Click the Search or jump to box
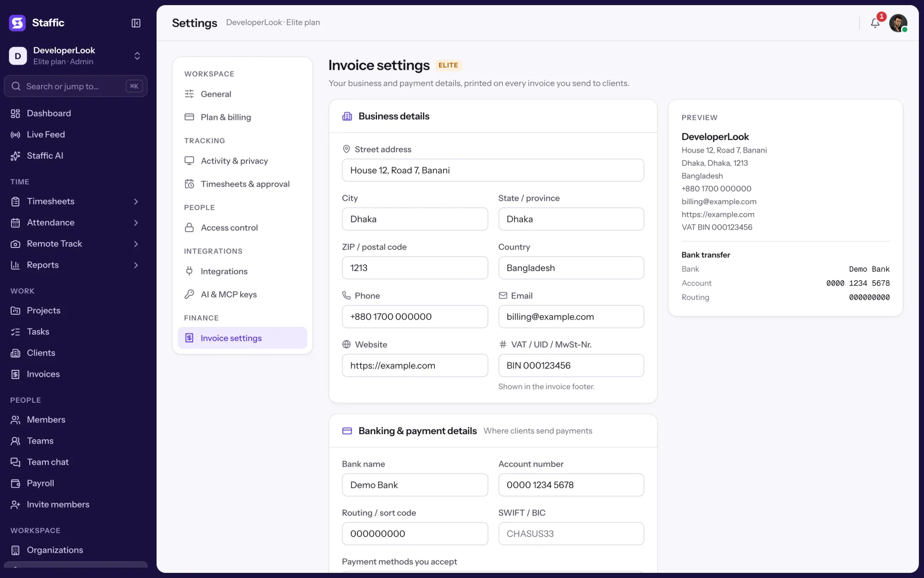This screenshot has width=924, height=578. pos(76,86)
